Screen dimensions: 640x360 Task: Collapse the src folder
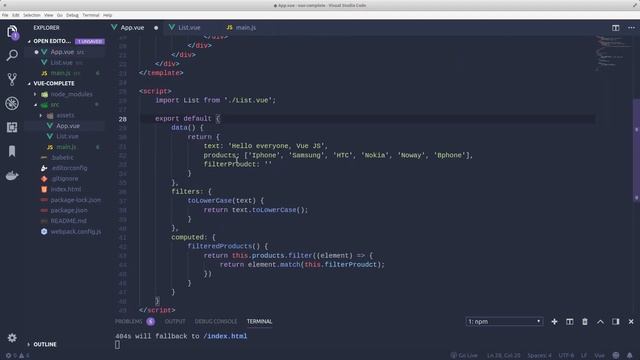(35, 105)
